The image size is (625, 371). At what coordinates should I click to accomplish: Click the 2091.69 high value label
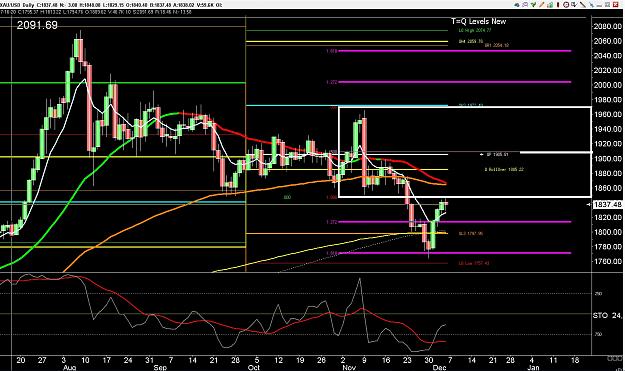(x=37, y=25)
